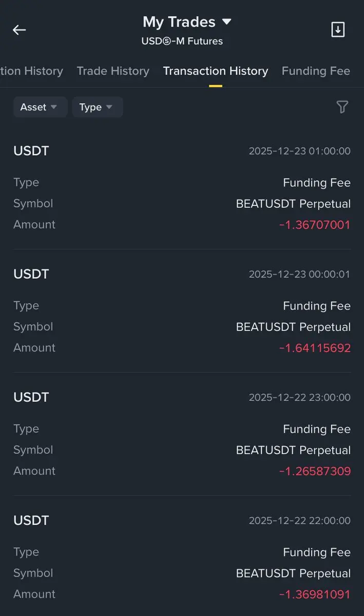Tap the My Trades title
Screen dimensions: 364x616
click(x=179, y=22)
